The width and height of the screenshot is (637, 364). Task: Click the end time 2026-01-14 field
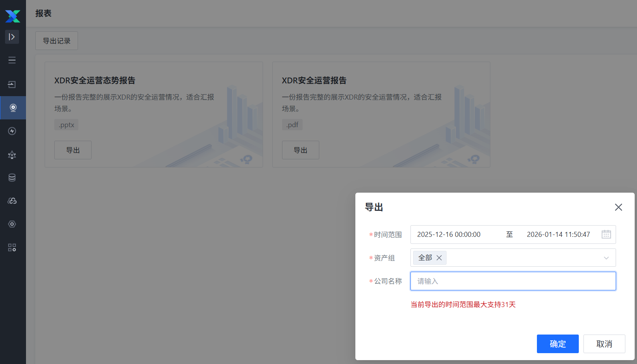tap(558, 235)
